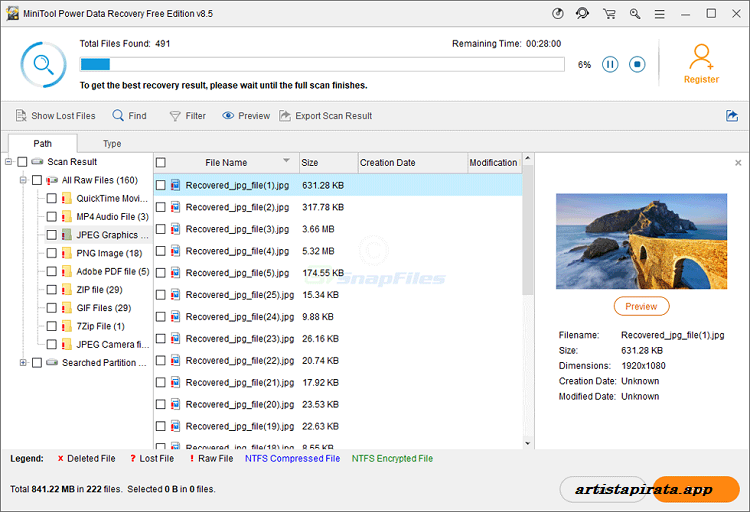750x512 pixels.
Task: Close the preview panel with the X
Action: [x=738, y=163]
